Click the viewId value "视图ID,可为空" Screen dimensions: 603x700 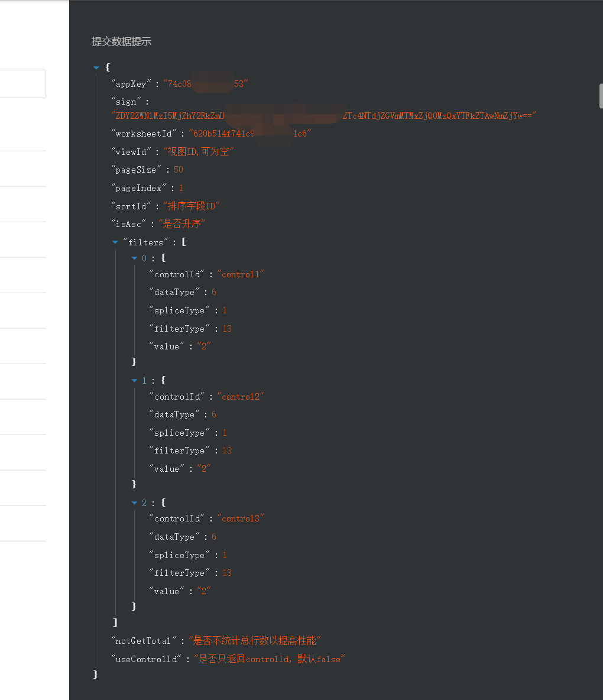[199, 152]
